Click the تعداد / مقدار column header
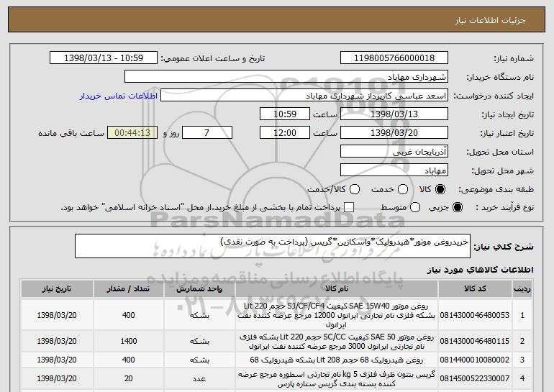This screenshot has height=392, width=554. tap(128, 289)
